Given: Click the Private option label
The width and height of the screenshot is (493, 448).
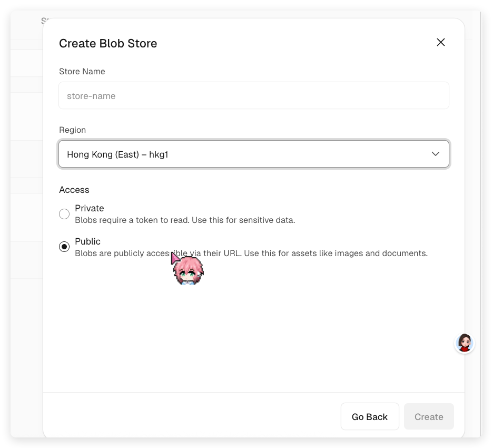Looking at the screenshot, I should pos(90,208).
